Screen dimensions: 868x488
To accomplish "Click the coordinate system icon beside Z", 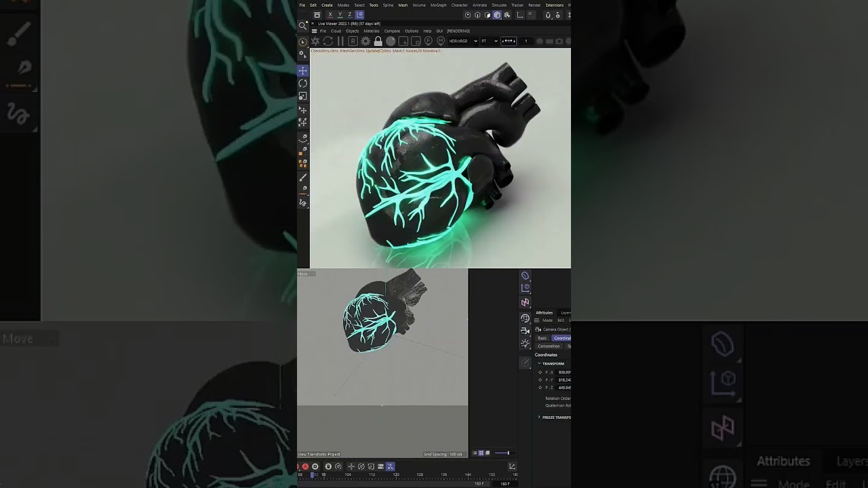I will [359, 14].
